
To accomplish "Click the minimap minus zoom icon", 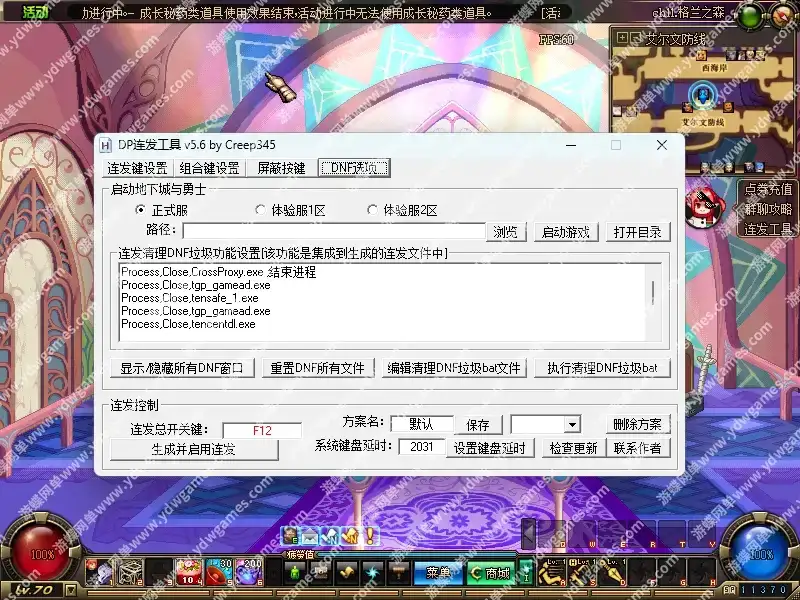I will click(635, 38).
